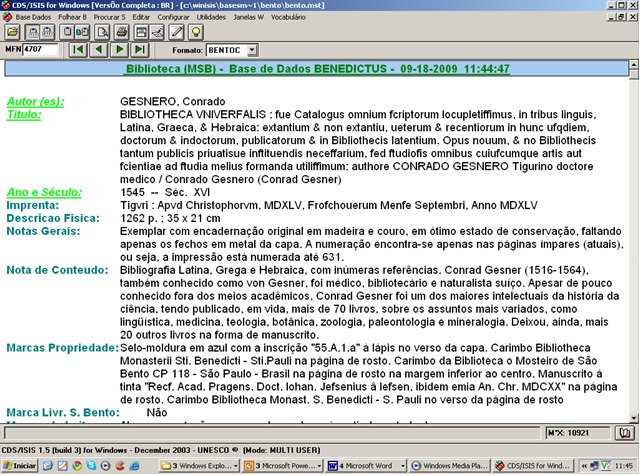The image size is (641, 476).
Task: Launch Internet Explorer from quick launch
Action: [x=134, y=465]
